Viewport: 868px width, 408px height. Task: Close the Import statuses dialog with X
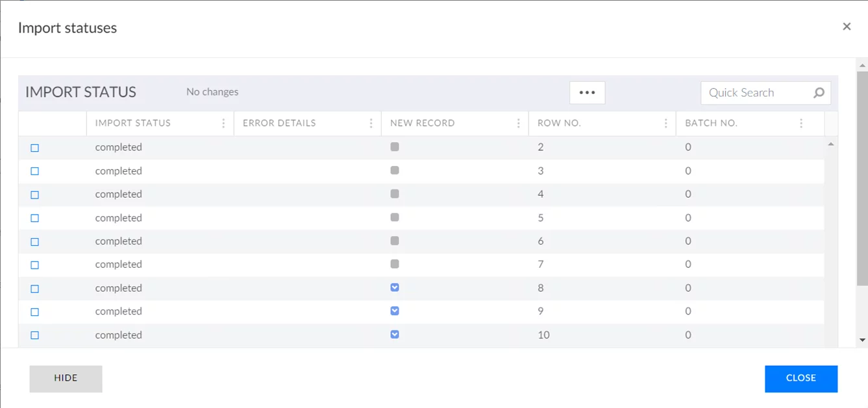pos(847,27)
